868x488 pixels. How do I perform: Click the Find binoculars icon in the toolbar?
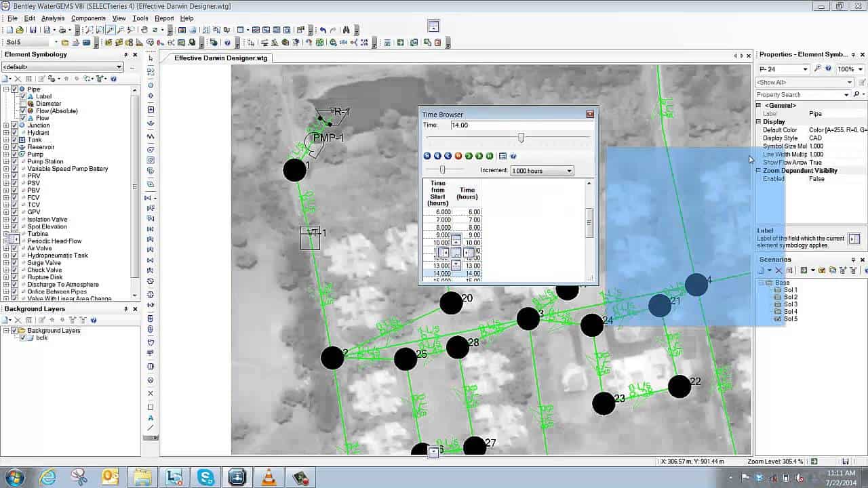(x=347, y=30)
